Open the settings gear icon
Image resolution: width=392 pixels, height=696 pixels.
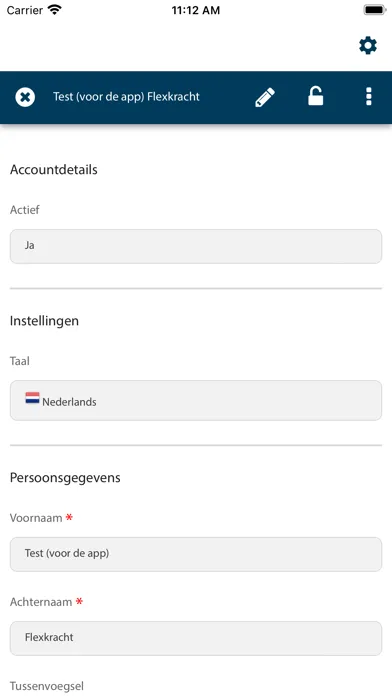click(368, 46)
